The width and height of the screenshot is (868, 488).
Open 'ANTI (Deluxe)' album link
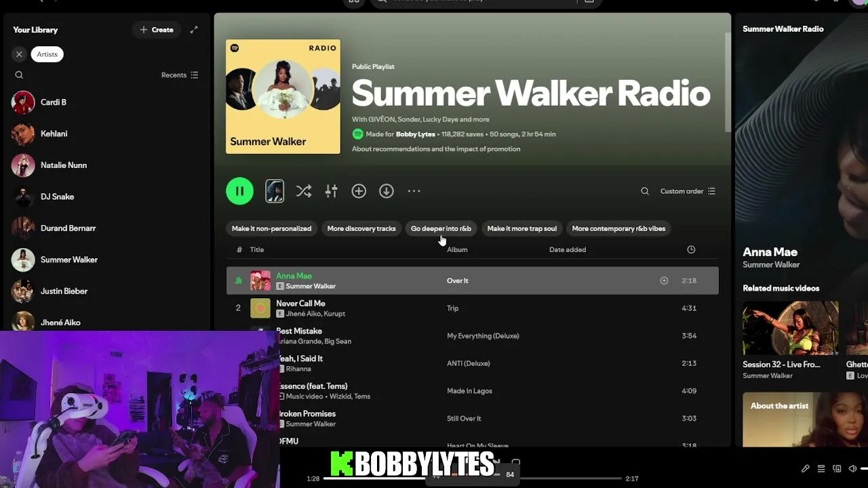click(468, 363)
